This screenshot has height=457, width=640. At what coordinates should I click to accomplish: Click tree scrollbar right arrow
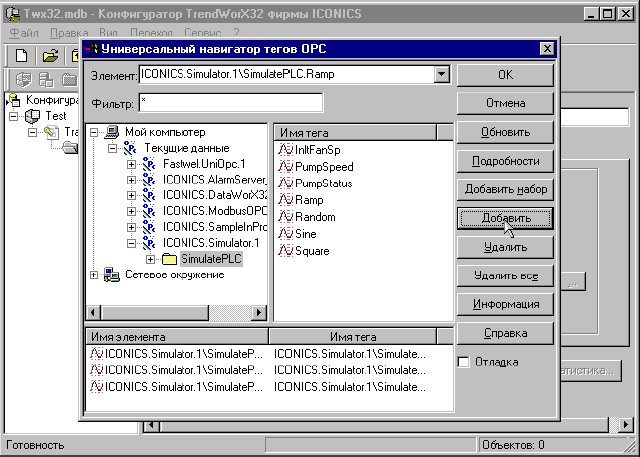coord(258,313)
